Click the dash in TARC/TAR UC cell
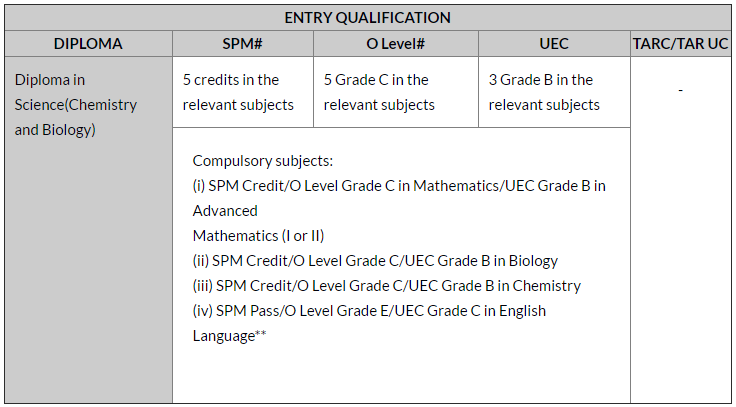The image size is (736, 407). click(681, 90)
